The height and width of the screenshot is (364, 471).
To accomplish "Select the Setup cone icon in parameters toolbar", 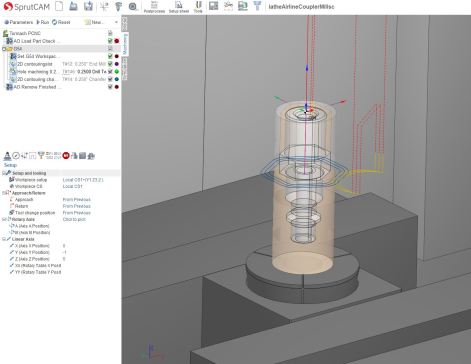I will coord(7,156).
